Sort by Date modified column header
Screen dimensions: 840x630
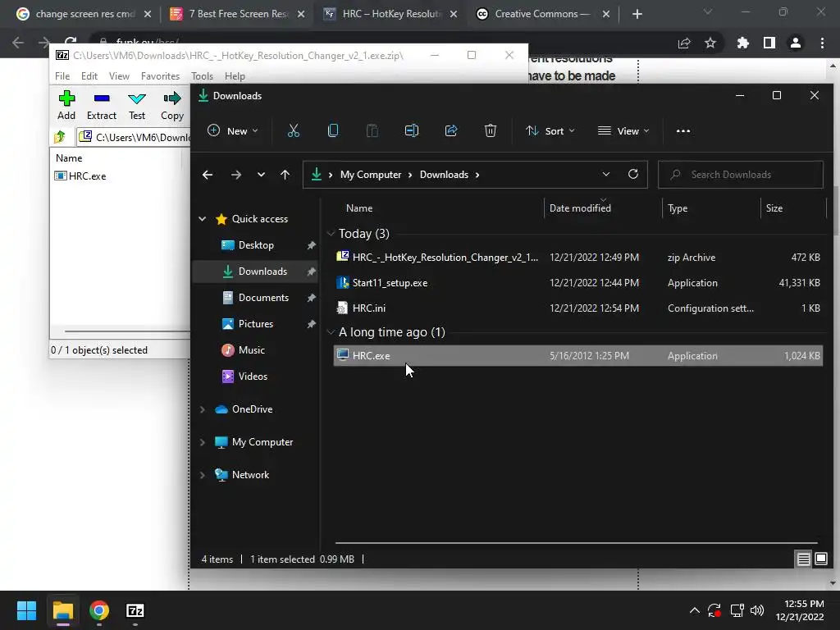(603, 208)
